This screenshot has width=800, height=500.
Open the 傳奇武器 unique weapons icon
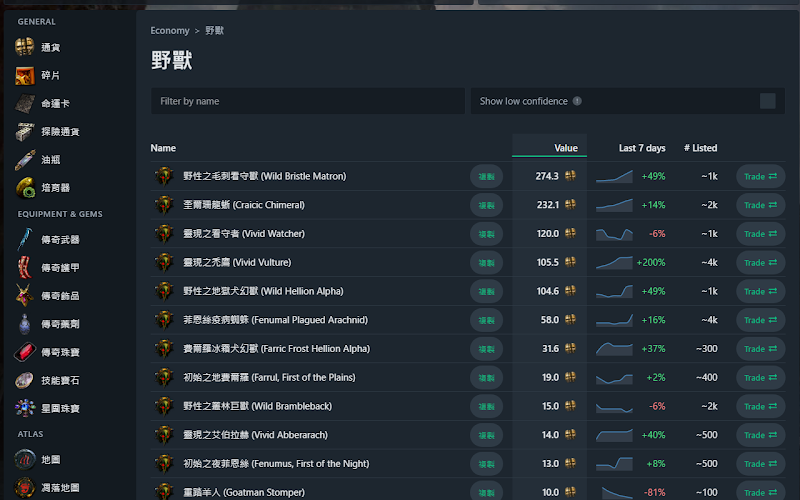24,239
